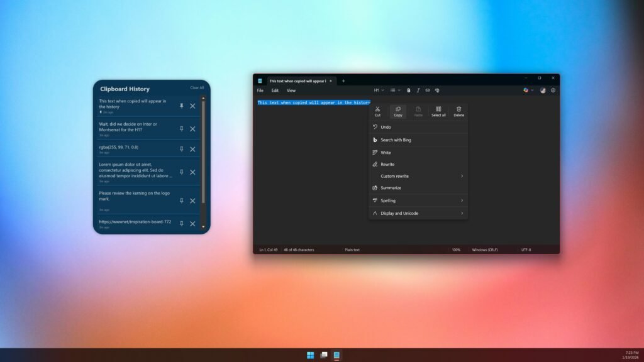Click the Copy icon in context menu
This screenshot has width=644, height=362.
pyautogui.click(x=398, y=111)
